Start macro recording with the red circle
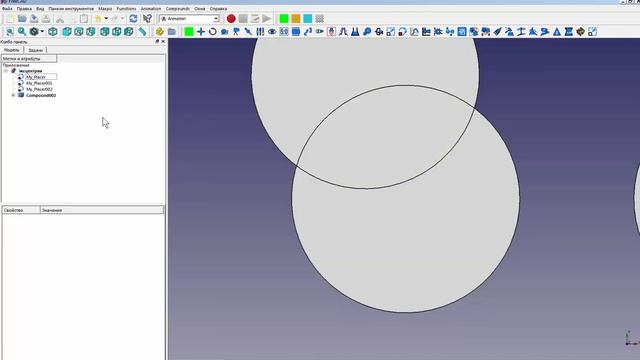Viewport: 640px width, 360px height. [x=231, y=19]
